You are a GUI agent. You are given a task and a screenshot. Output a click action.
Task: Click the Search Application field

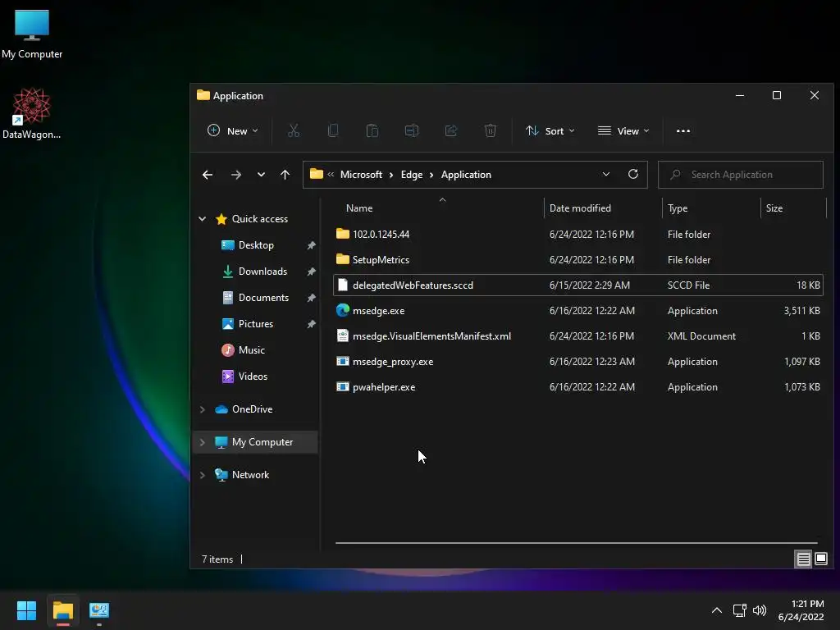[741, 175]
